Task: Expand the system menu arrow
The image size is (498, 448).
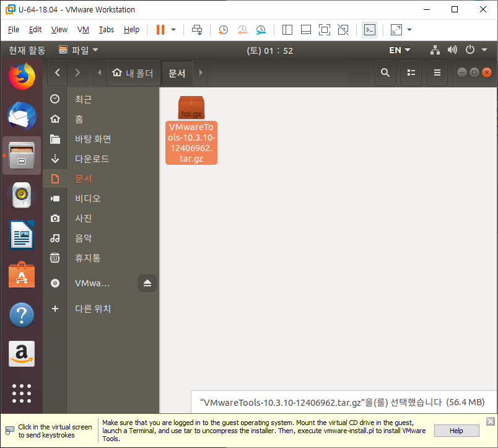Action: [x=484, y=50]
